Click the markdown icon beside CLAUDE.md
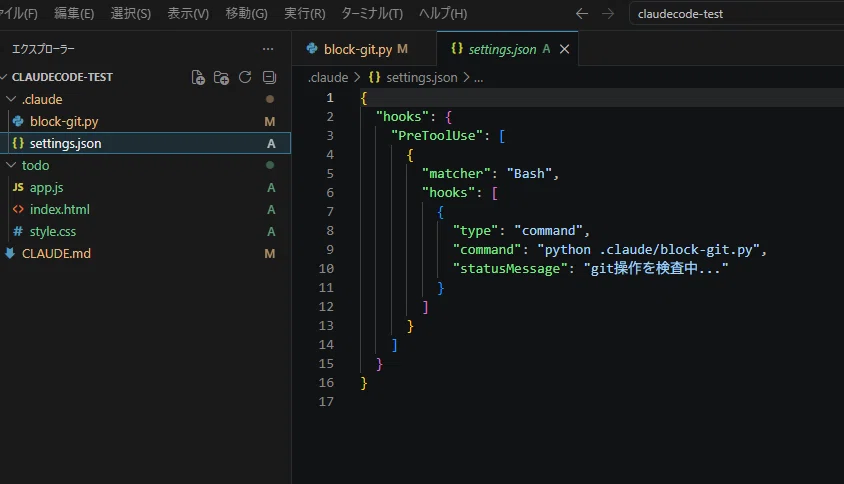The image size is (844, 484). [10, 254]
